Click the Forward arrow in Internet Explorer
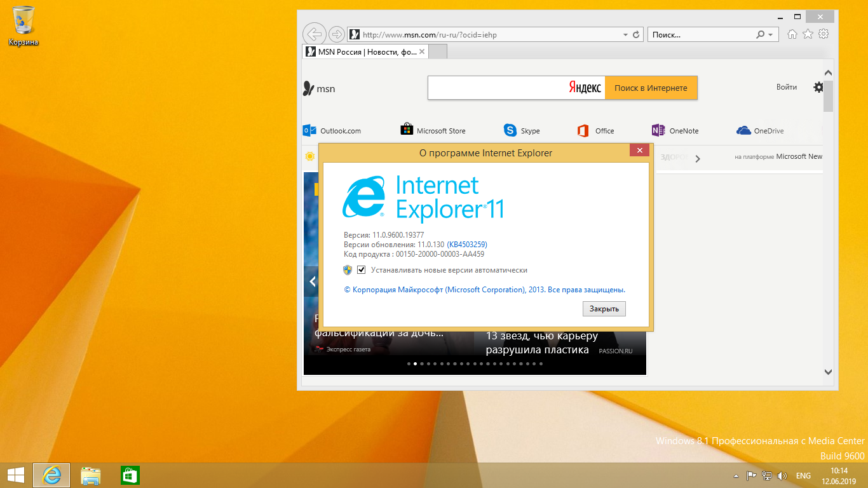The height and width of the screenshot is (488, 868). tap(337, 34)
